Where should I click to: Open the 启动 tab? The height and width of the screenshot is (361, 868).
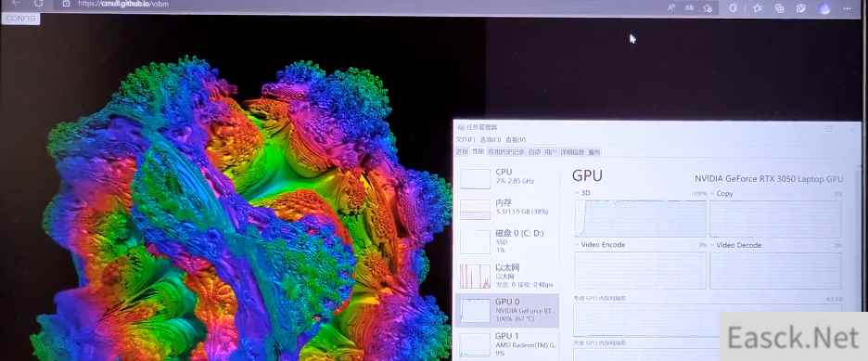click(x=534, y=151)
